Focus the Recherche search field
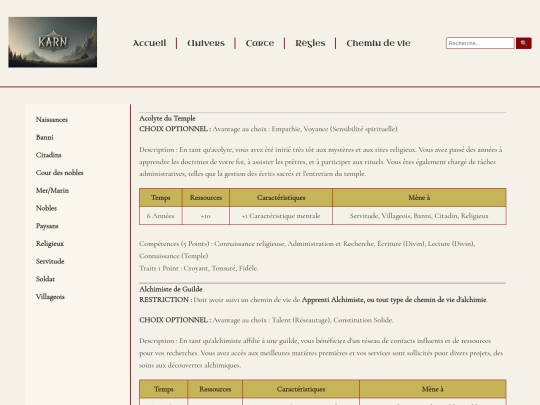Viewport: 540px width, 405px height. (x=480, y=43)
